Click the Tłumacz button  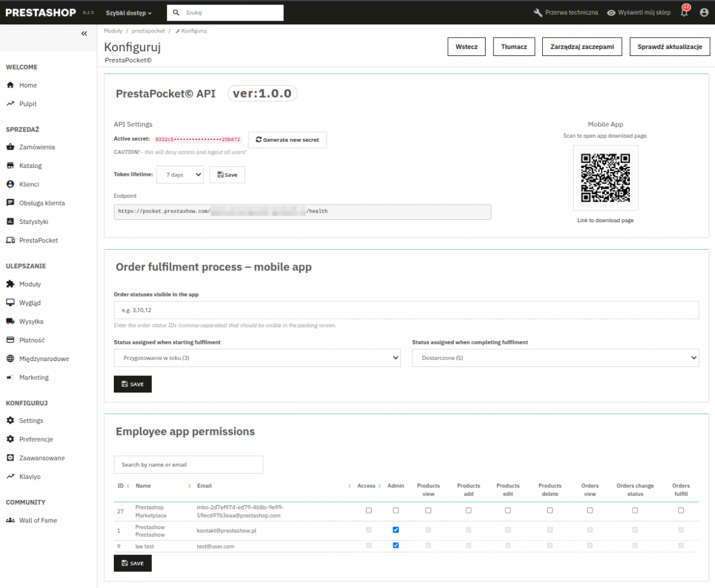tap(514, 46)
